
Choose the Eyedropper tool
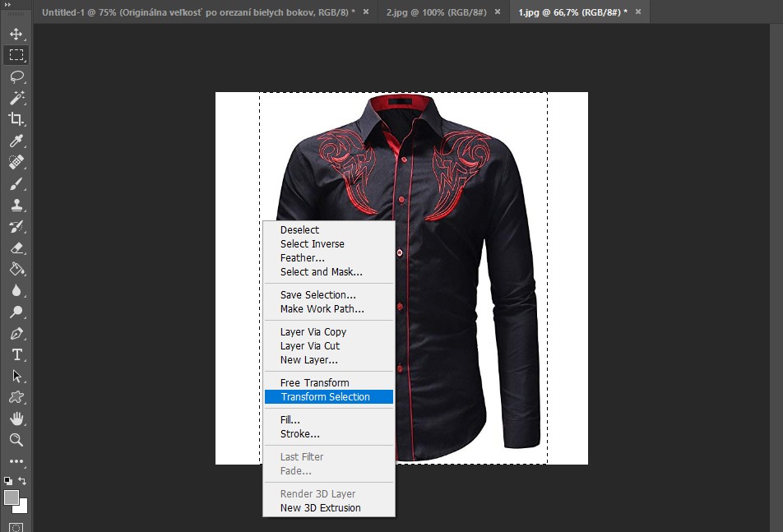click(x=16, y=141)
